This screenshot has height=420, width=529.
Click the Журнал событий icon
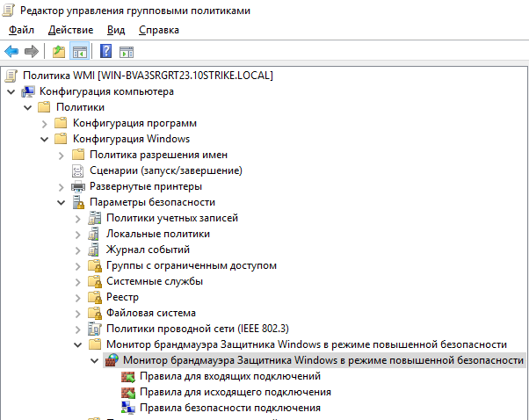pos(94,250)
